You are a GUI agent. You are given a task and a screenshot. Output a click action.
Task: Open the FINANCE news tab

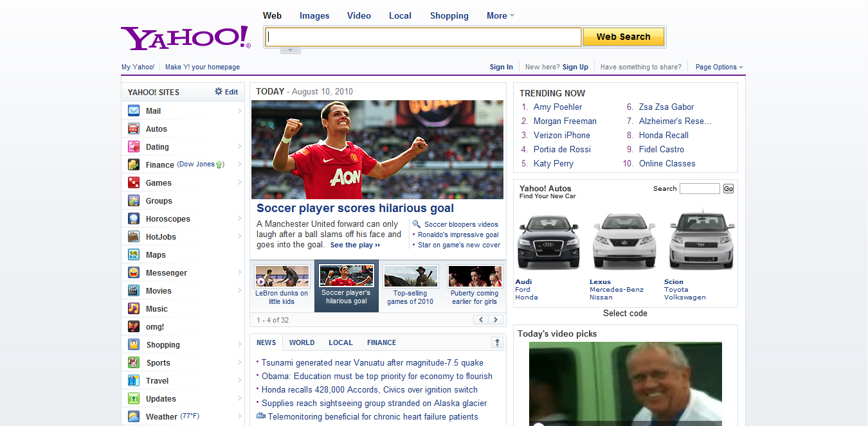[381, 342]
